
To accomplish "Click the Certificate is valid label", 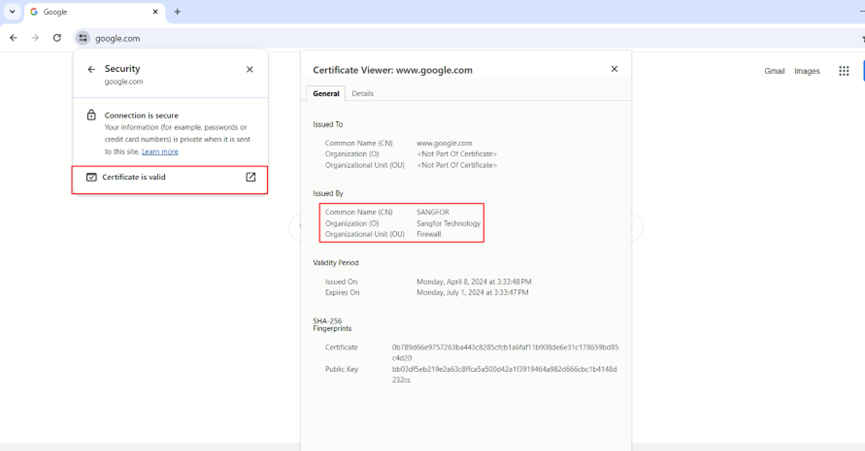I will point(134,177).
